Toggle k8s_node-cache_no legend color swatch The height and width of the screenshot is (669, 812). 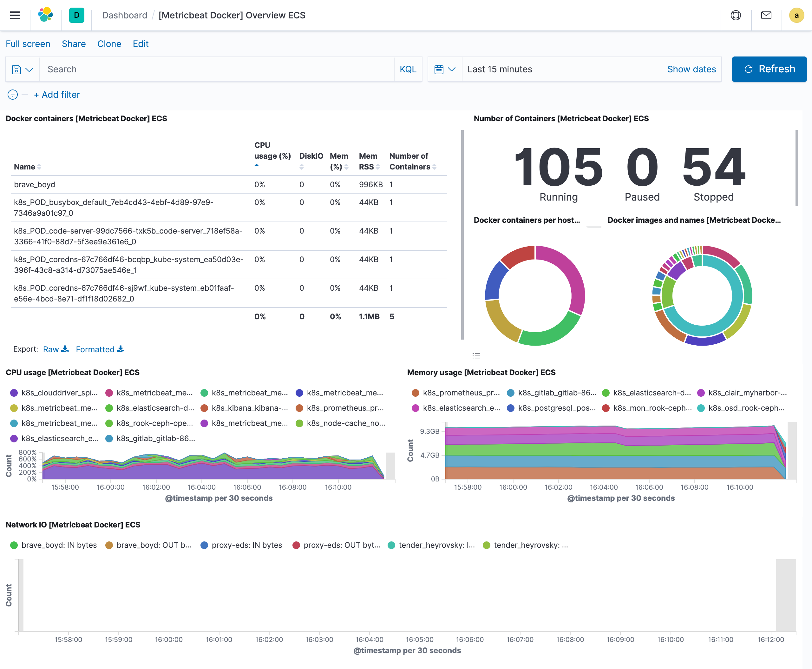pos(299,423)
